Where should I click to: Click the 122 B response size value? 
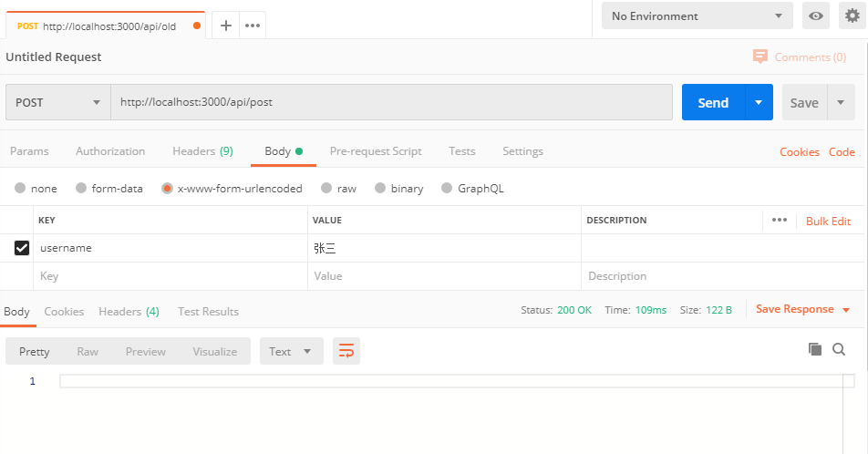coord(718,310)
